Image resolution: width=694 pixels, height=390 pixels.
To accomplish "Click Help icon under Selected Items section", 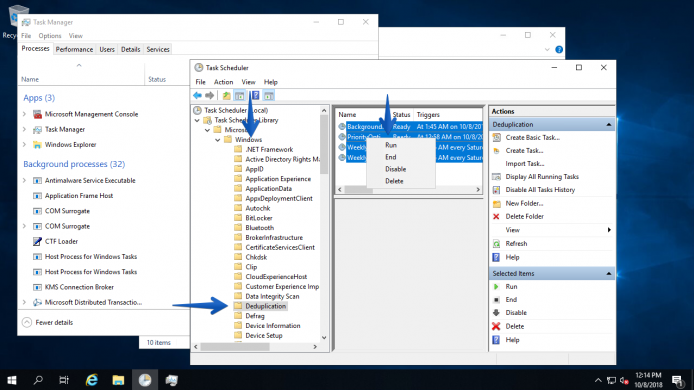I will pyautogui.click(x=496, y=340).
